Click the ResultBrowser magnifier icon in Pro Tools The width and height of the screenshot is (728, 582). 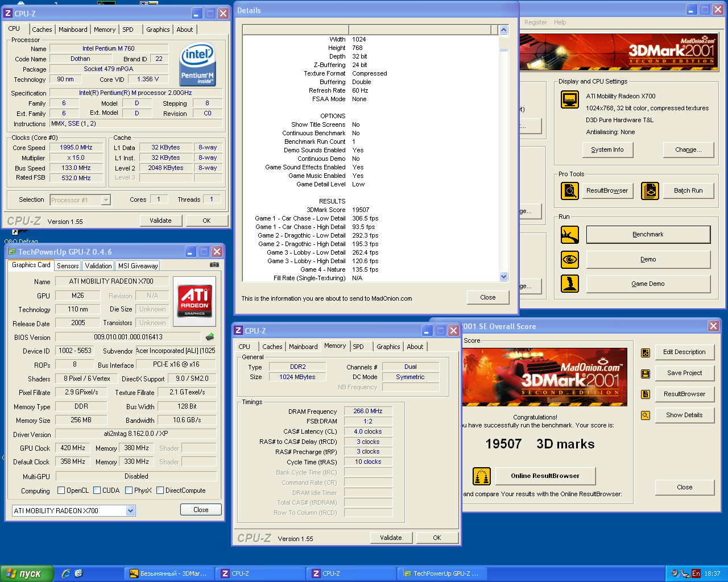click(570, 191)
